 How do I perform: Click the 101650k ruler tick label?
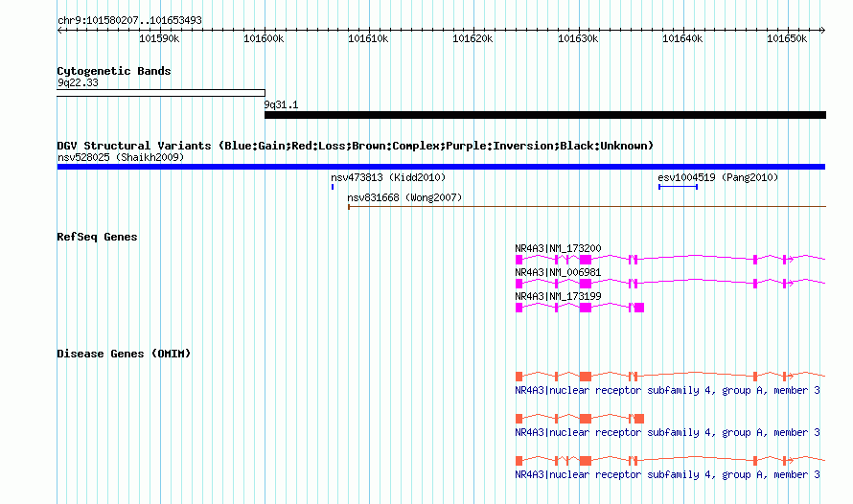(787, 38)
